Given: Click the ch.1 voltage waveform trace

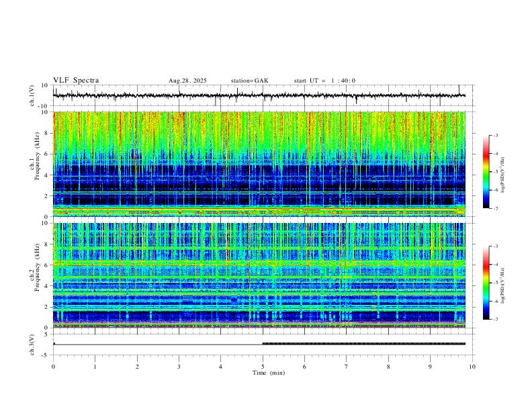Looking at the screenshot, I should (x=259, y=95).
